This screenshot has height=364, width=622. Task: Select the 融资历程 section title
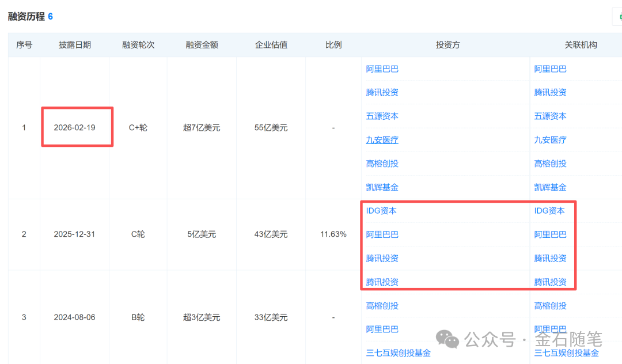point(26,17)
